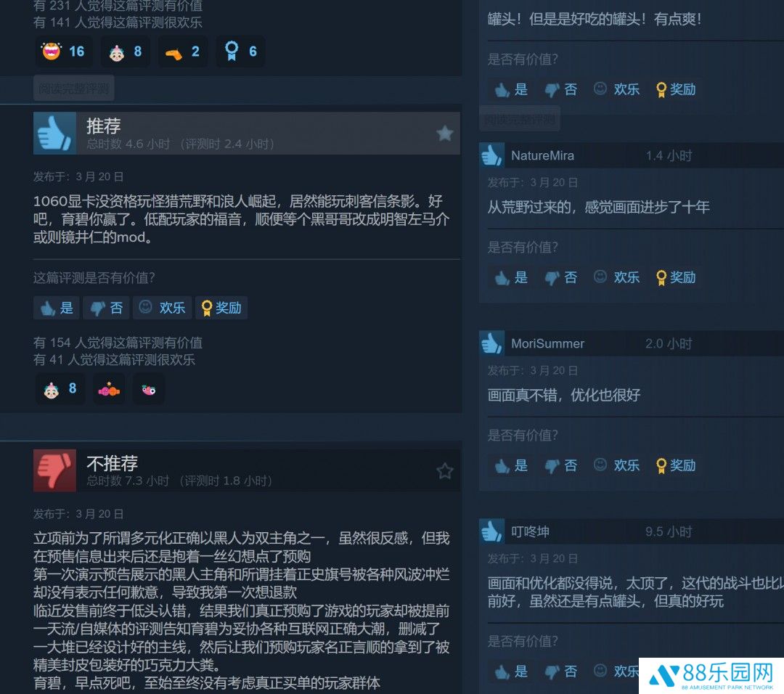Click the blue thumbs-up 推荐 recommendation icon
Image resolution: width=784 pixels, height=694 pixels.
[x=54, y=133]
